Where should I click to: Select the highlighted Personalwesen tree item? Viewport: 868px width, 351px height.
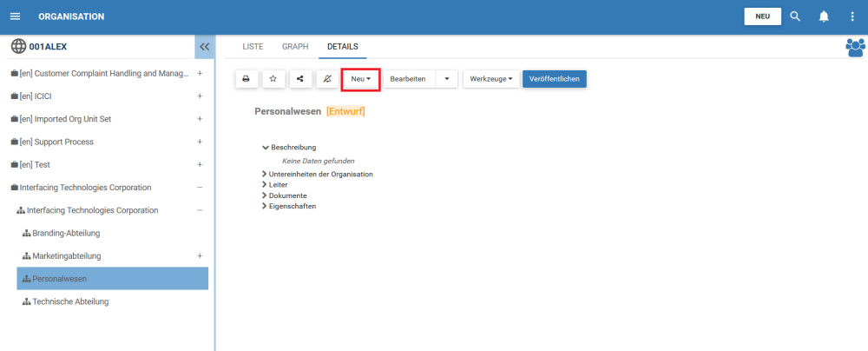point(112,278)
